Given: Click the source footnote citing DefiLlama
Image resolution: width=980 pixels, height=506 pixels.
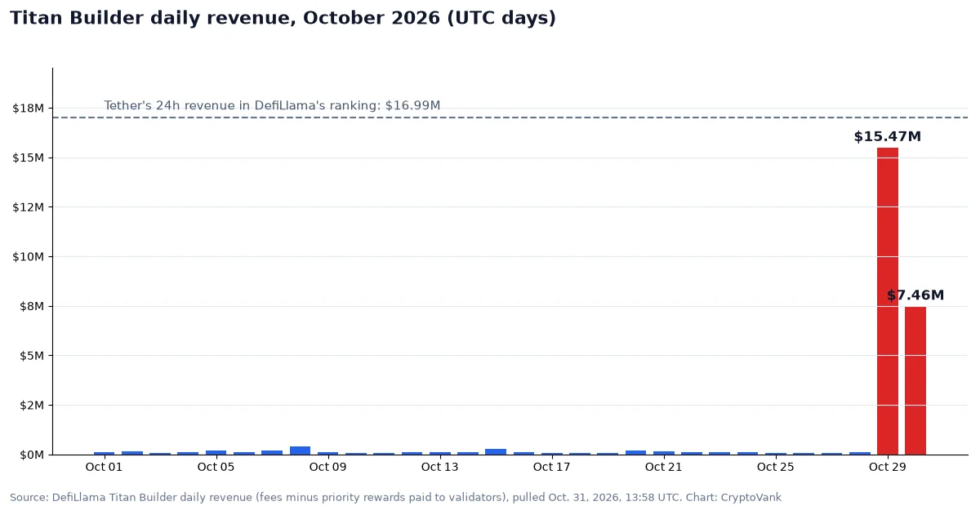Looking at the screenshot, I should pos(395,497).
